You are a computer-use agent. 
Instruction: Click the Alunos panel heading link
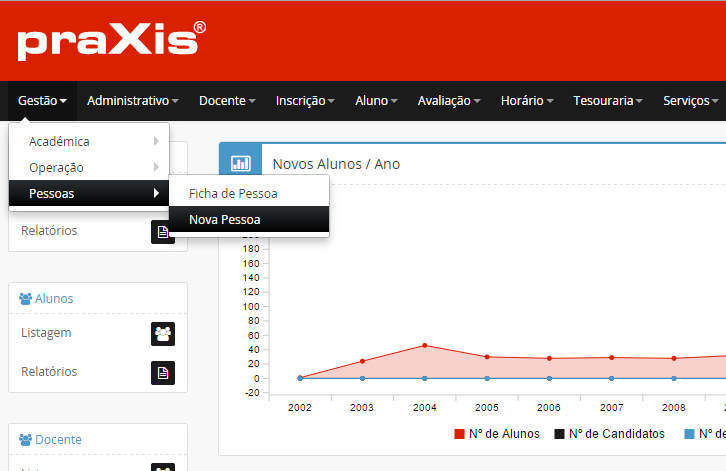click(54, 299)
